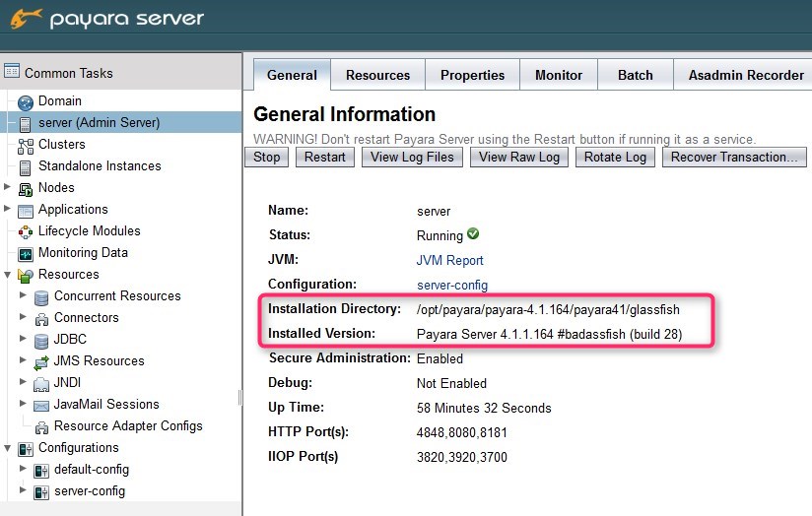Expand the server-config tree node
812x516 pixels.
(x=23, y=489)
